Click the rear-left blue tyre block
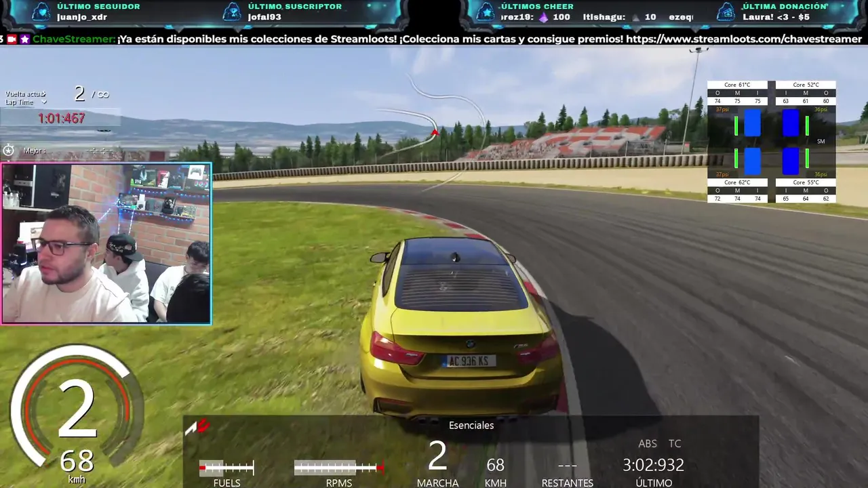Screen dimensions: 868x488 (753, 161)
